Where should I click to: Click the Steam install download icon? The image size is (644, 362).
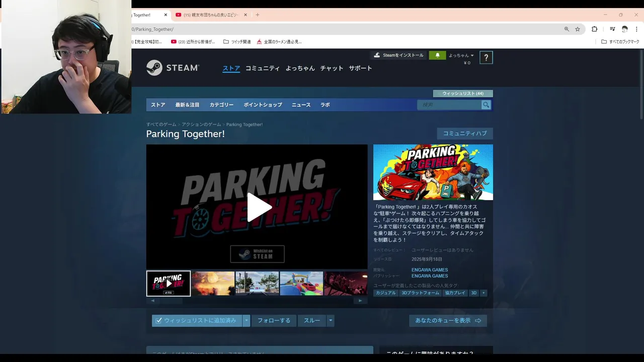[x=377, y=55]
